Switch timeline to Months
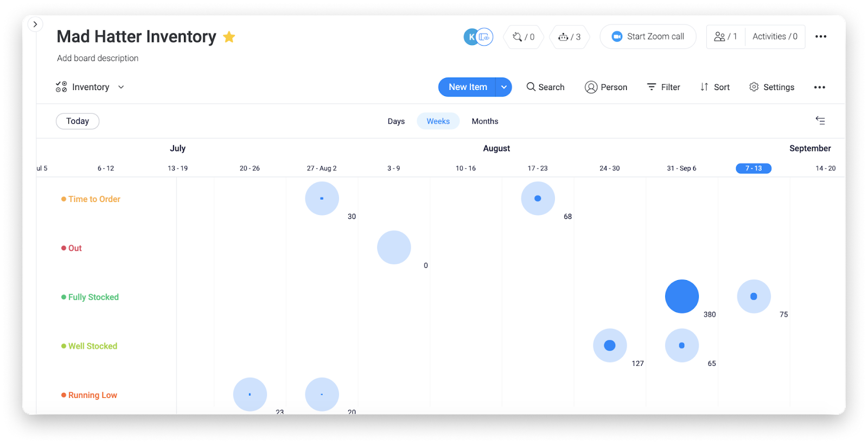 [485, 121]
